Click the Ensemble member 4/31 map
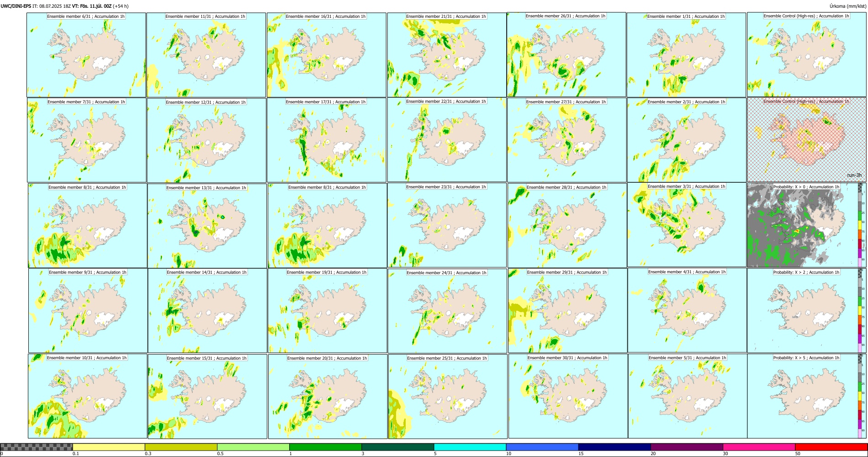This screenshot has width=868, height=457. point(687,310)
